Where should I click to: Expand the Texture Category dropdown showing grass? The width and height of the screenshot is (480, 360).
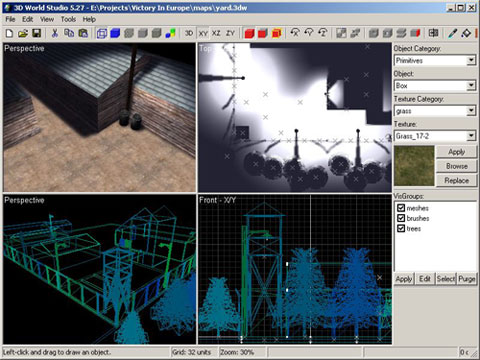pyautogui.click(x=435, y=111)
